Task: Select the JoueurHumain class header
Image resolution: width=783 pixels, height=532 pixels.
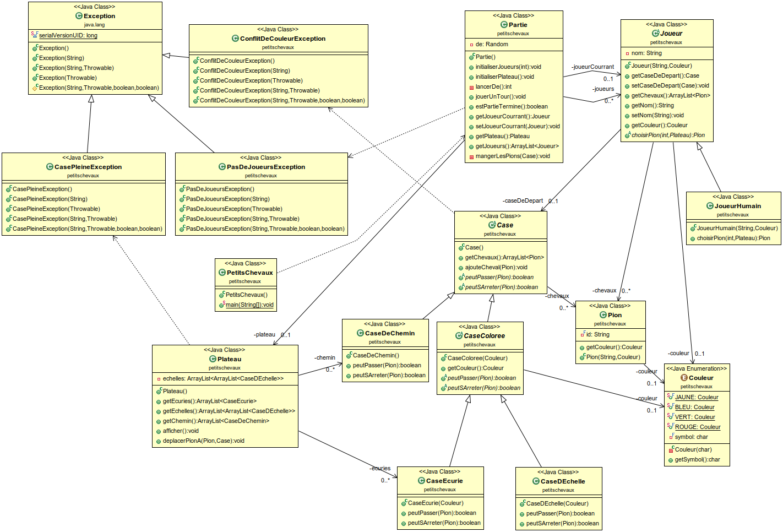Action: tap(737, 206)
